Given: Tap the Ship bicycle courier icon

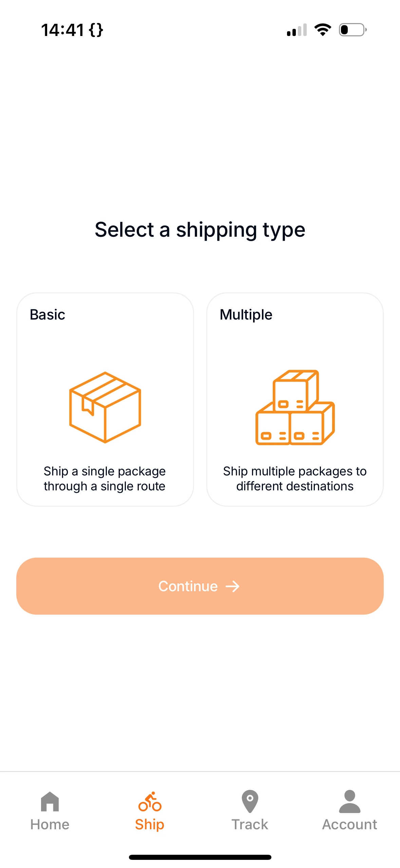Looking at the screenshot, I should (x=150, y=802).
